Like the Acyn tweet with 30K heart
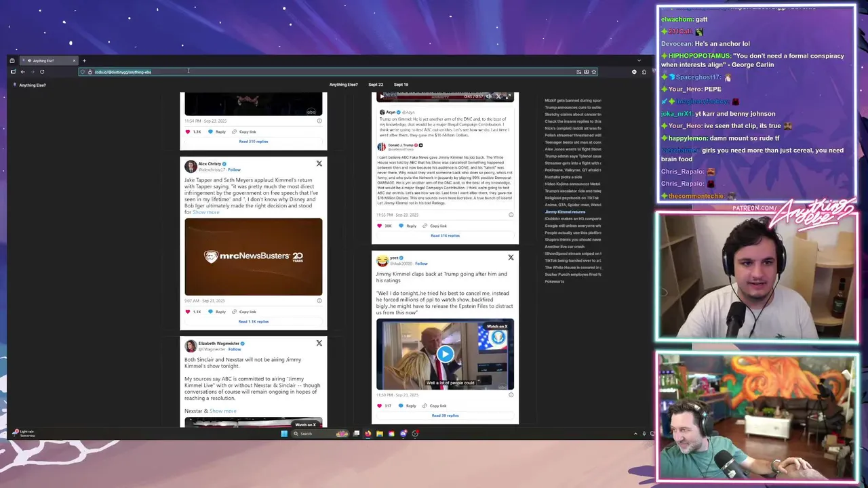 click(x=380, y=226)
